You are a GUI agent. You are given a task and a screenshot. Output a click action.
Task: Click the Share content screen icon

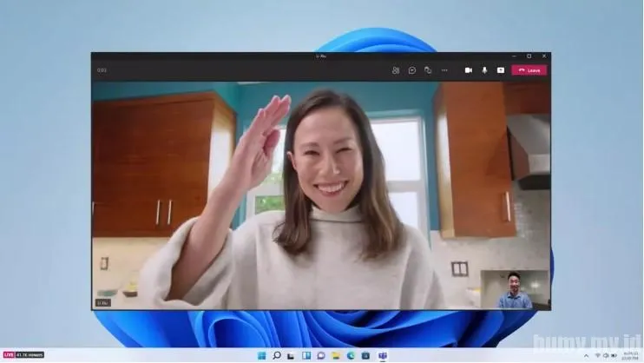click(x=500, y=70)
